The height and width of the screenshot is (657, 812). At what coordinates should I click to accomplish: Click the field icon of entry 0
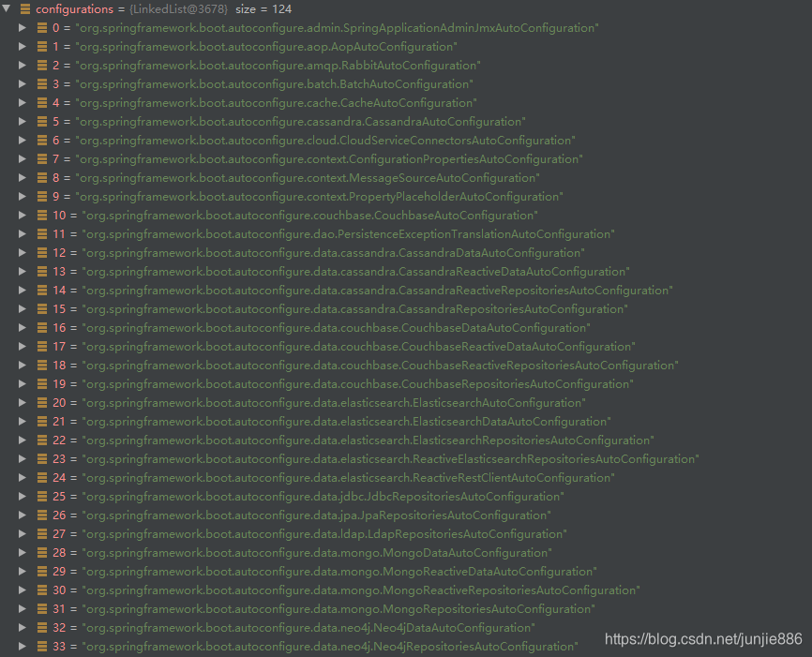click(x=42, y=28)
